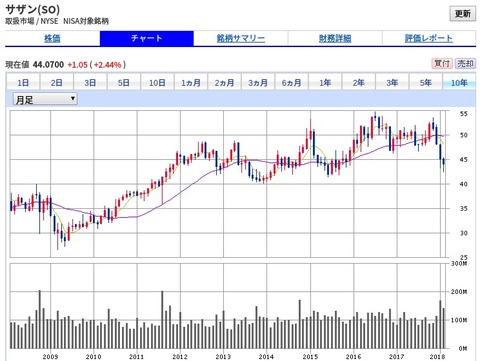Viewport: 480px width, 361px height.
Task: Click the 更新 refresh button
Action: coord(463,14)
